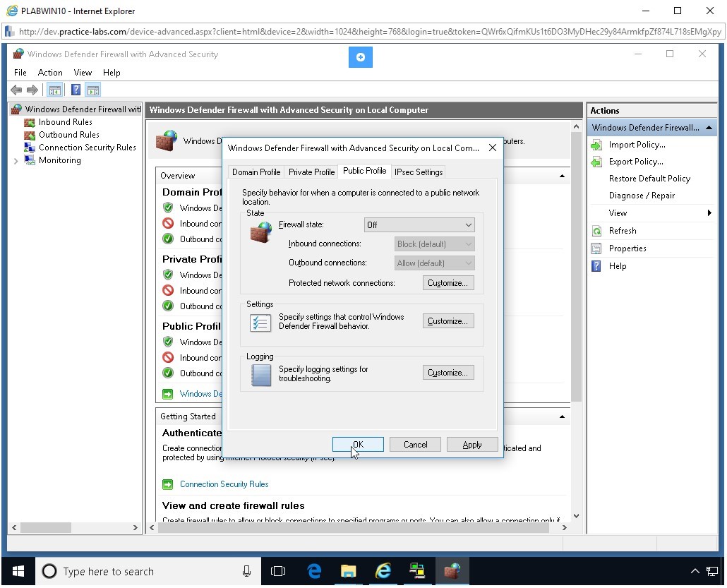
Task: Click the Properties icon in Actions pane
Action: tap(596, 248)
